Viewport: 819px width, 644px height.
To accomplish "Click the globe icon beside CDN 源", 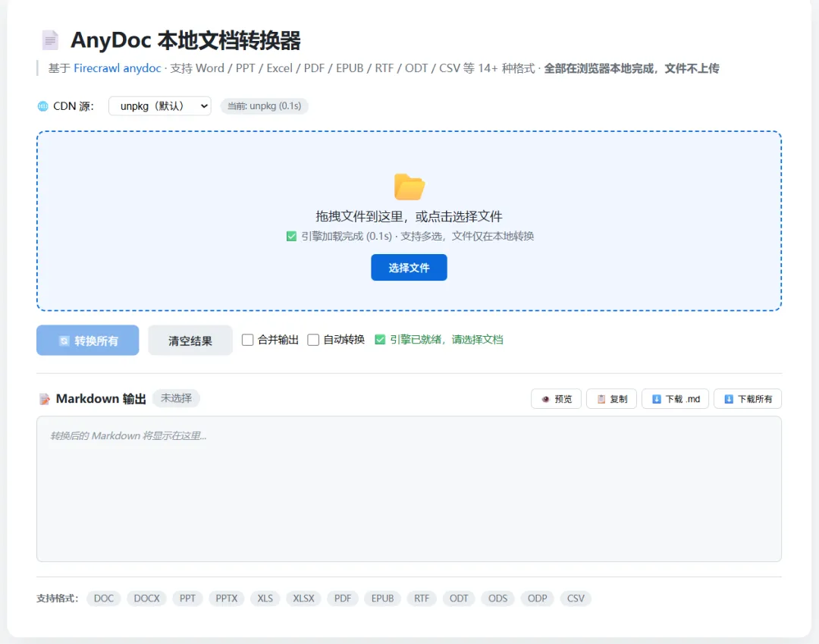I will (42, 106).
